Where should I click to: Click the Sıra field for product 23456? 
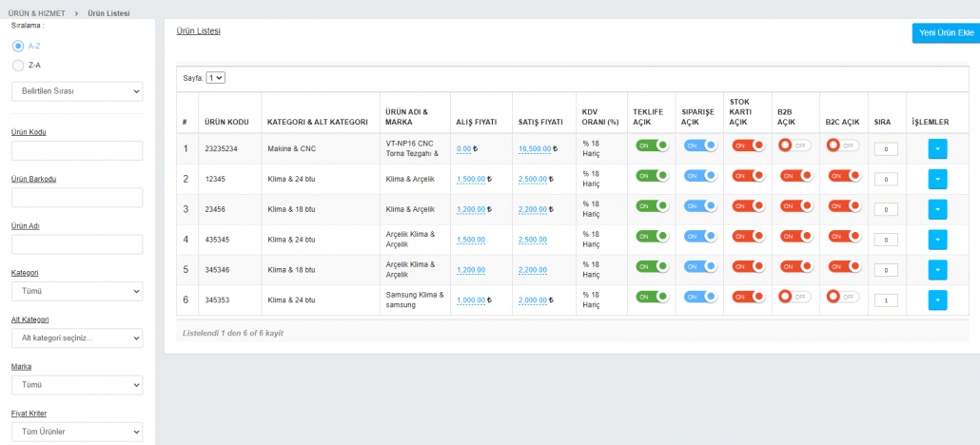point(886,210)
